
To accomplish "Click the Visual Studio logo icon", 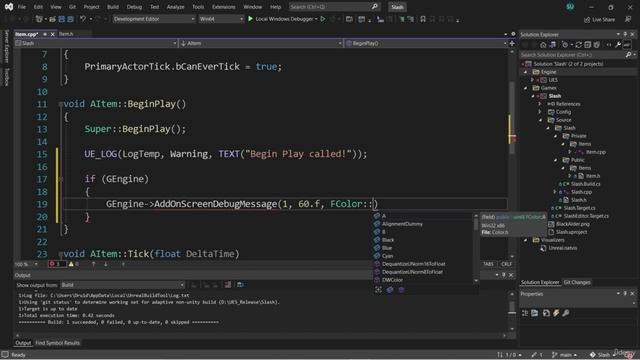I will click(9, 7).
